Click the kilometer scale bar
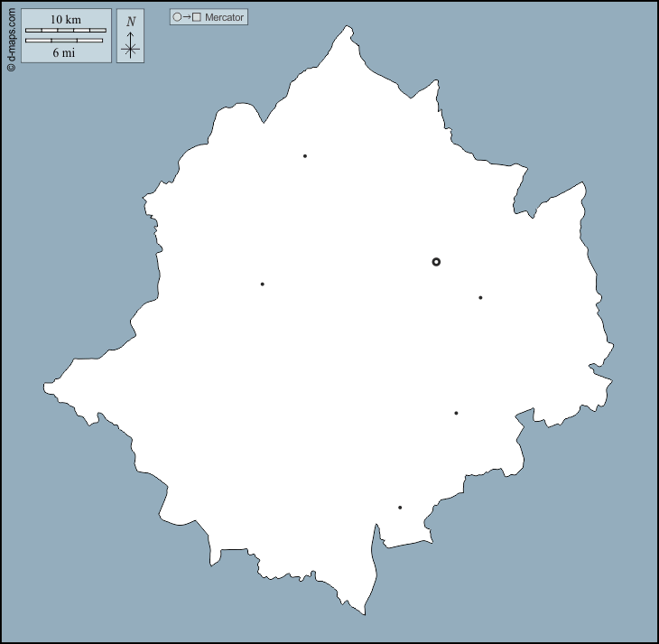The height and width of the screenshot is (644, 659). tap(66, 31)
